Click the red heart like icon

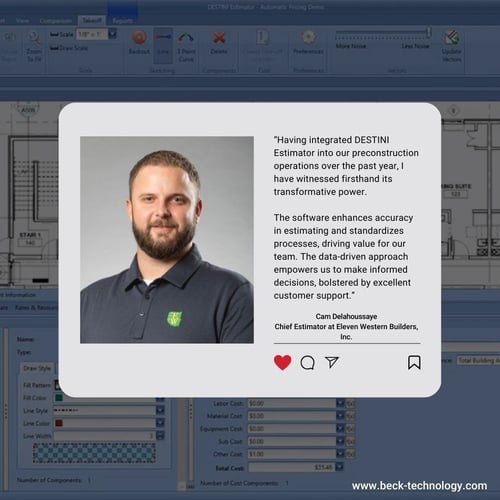click(x=282, y=362)
